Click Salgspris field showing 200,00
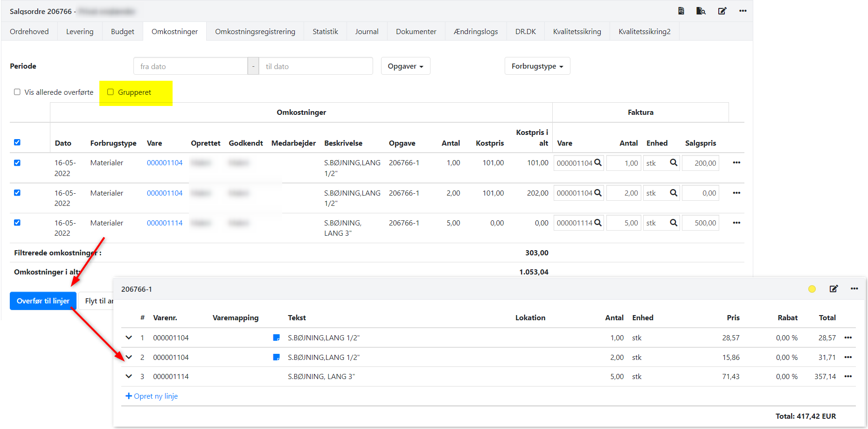Viewport: 868px width, 429px height. 701,163
